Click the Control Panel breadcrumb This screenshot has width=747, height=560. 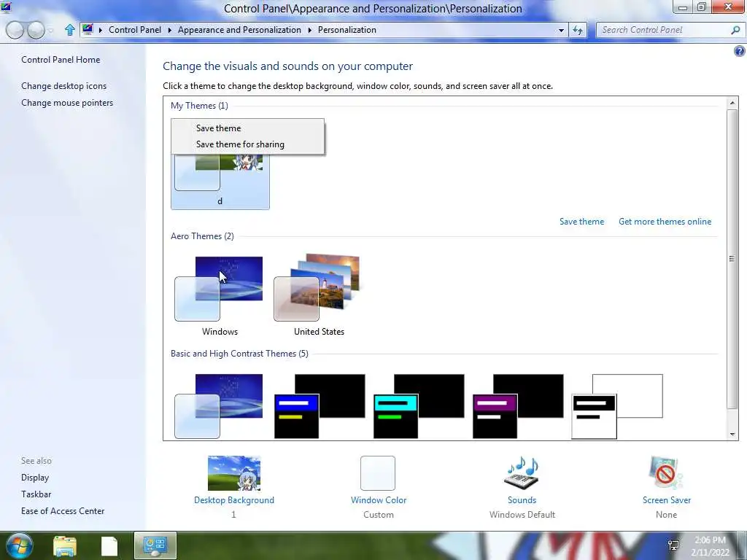135,30
